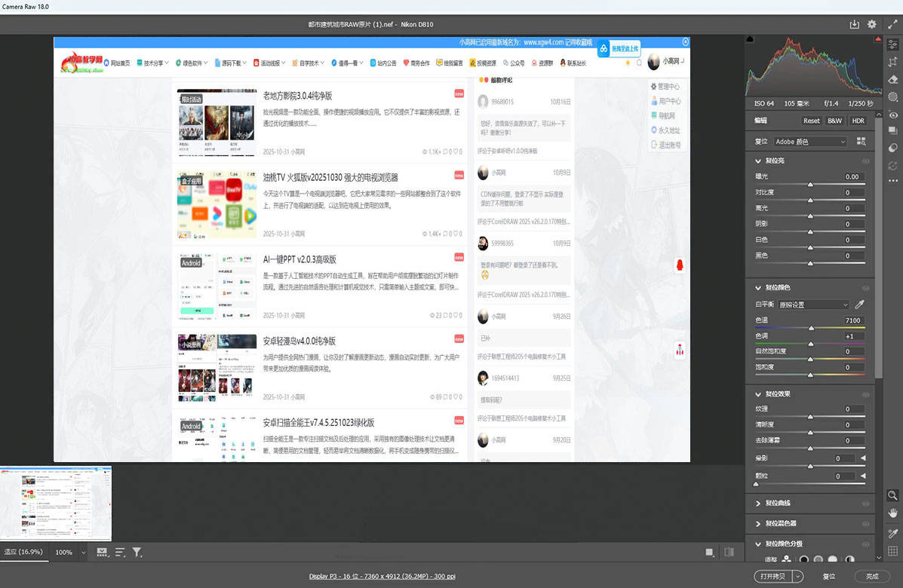Open the Masking tool
Image resolution: width=903 pixels, height=588 pixels.
(x=892, y=96)
